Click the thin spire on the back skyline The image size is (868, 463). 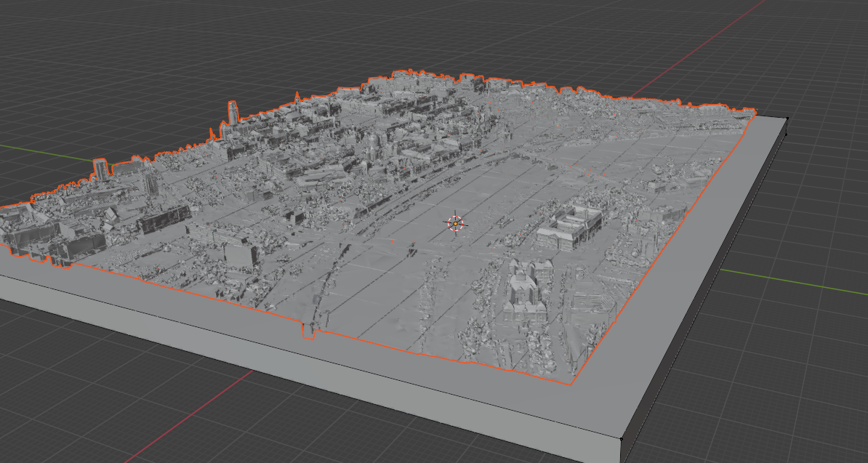(297, 97)
